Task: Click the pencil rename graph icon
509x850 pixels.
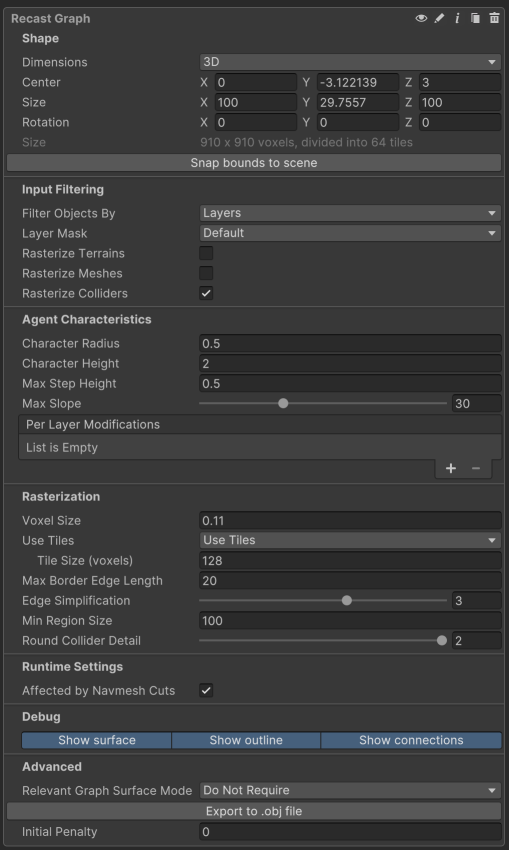Action: click(x=439, y=18)
